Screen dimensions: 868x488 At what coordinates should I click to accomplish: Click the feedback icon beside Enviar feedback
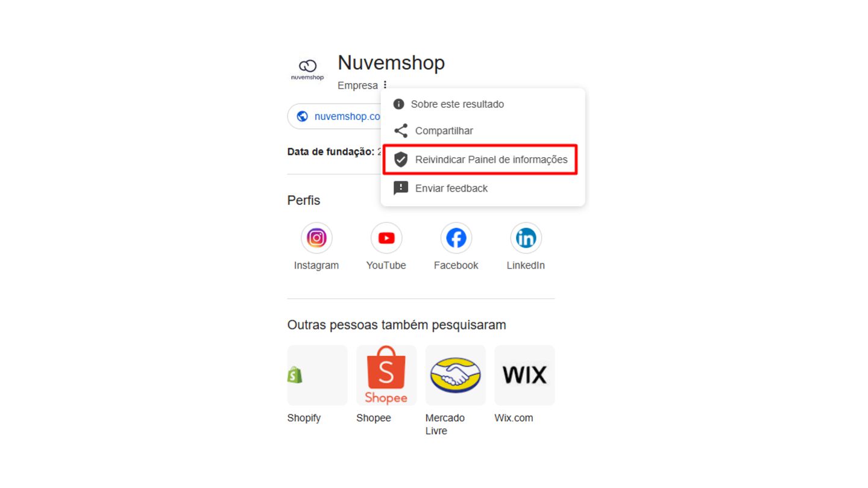[401, 188]
